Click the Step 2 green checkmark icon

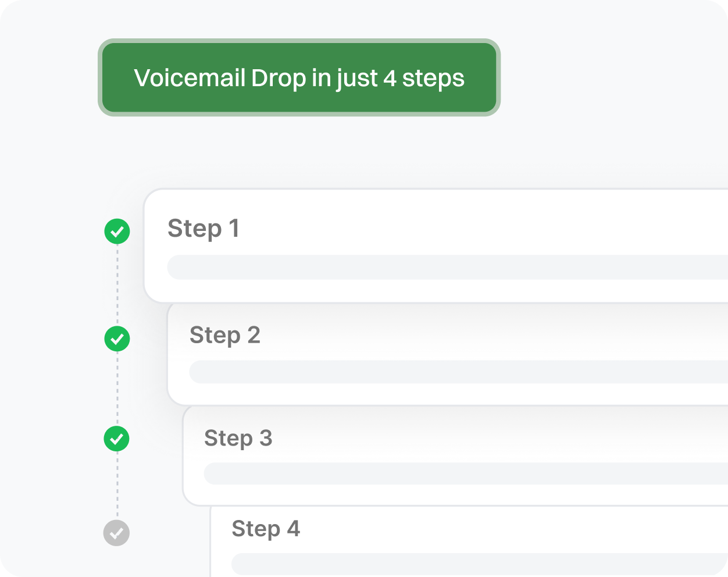[x=117, y=339]
